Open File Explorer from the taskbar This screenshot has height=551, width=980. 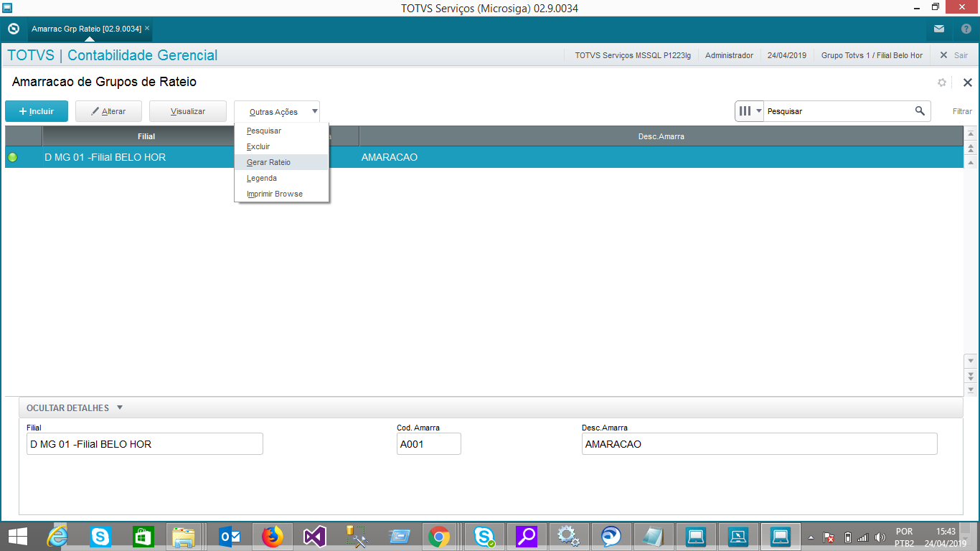pos(184,537)
